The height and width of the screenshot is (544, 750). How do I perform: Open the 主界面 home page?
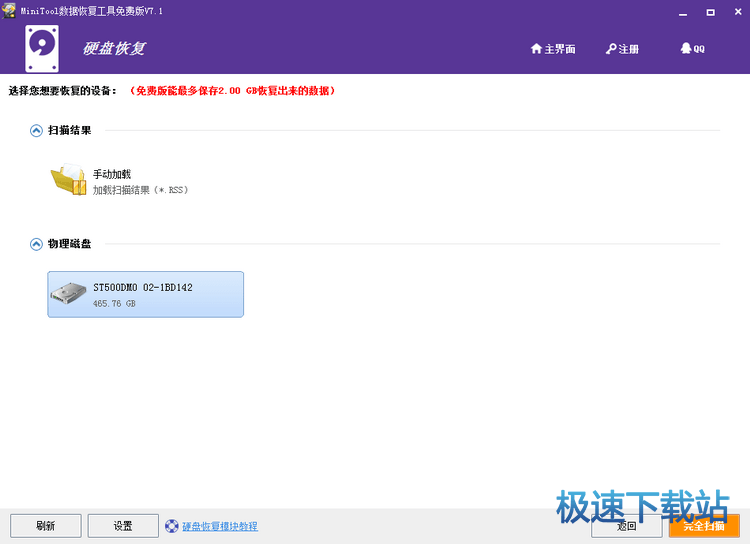point(553,49)
